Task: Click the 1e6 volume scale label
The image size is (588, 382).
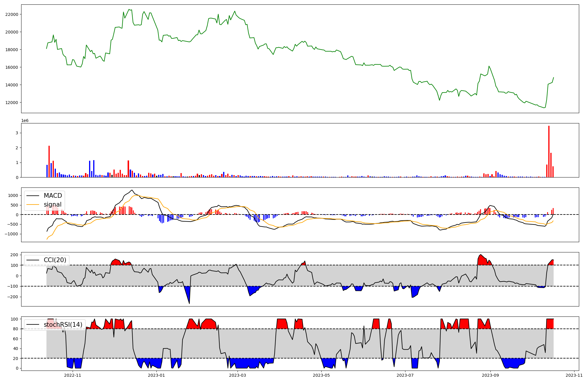Action: 25,121
